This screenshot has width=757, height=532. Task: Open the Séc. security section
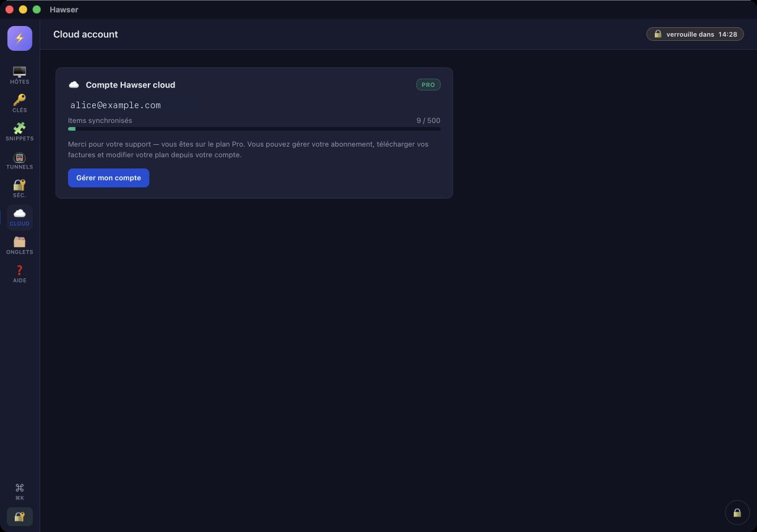point(20,189)
